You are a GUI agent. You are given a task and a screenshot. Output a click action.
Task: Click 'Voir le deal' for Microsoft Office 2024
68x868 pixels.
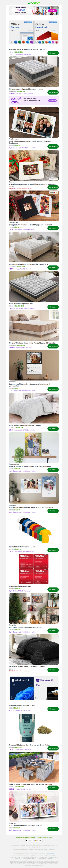(x=53, y=53)
